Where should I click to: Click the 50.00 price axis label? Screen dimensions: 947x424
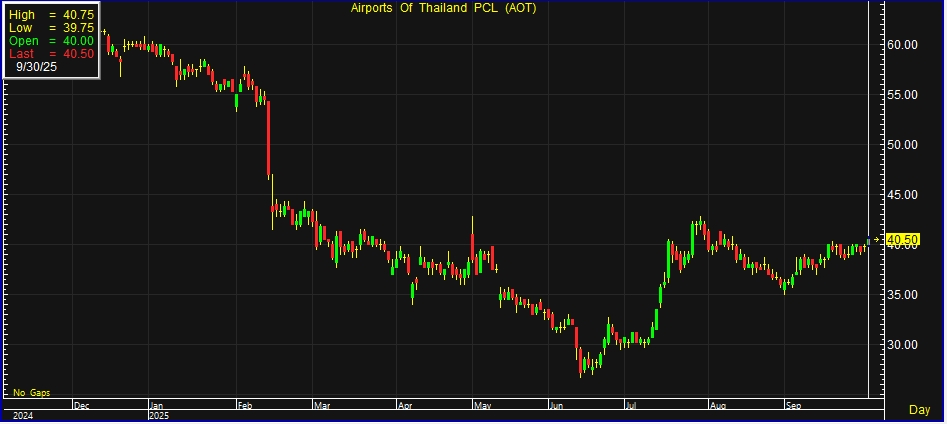tap(902, 144)
